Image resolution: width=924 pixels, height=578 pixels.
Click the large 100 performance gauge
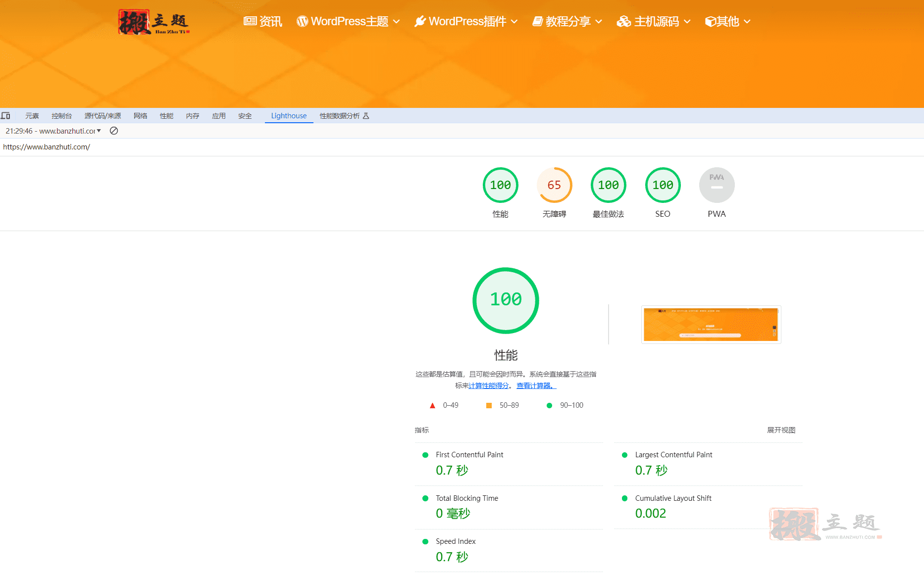pos(506,300)
